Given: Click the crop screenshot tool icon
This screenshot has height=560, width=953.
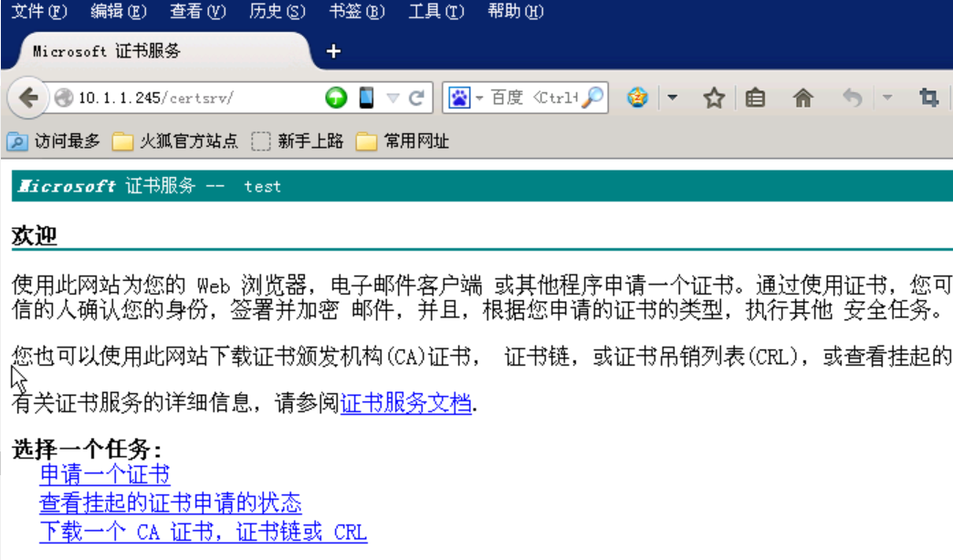Looking at the screenshot, I should point(928,98).
